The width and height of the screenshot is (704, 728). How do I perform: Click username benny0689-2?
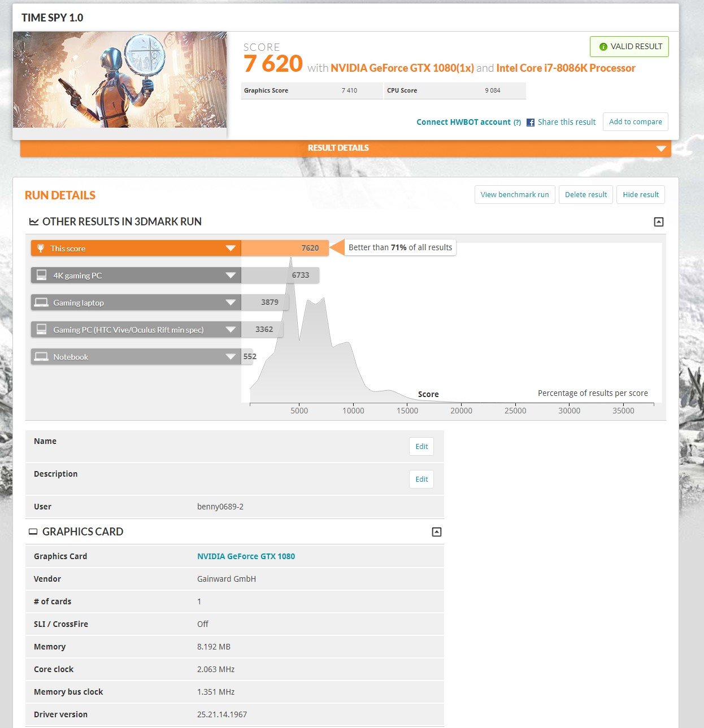point(220,507)
